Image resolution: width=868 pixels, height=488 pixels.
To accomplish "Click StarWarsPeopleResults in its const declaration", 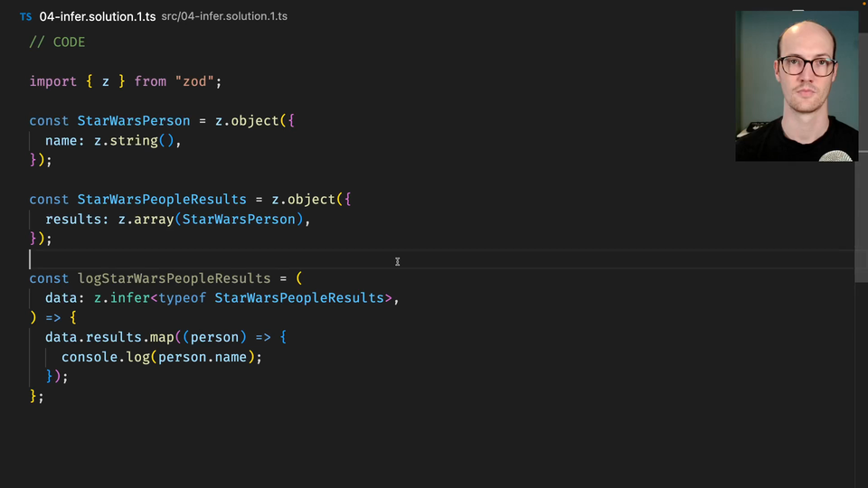I will pos(162,199).
